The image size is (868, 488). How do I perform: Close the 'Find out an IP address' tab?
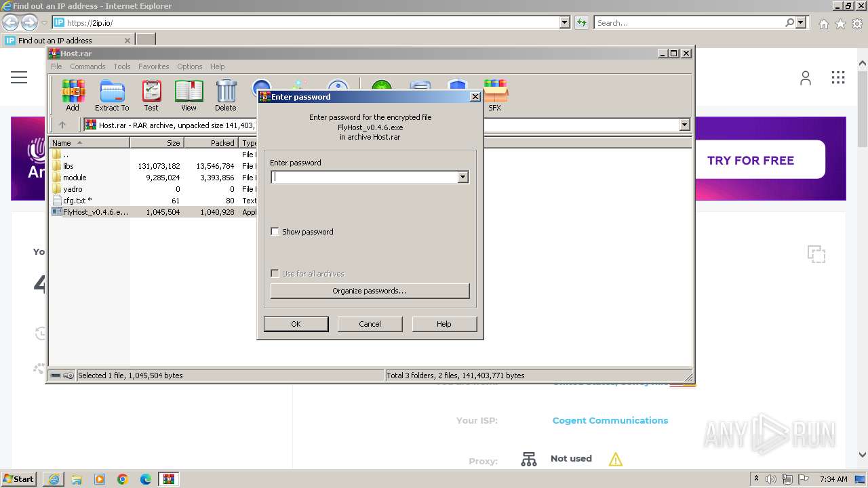pyautogui.click(x=127, y=41)
